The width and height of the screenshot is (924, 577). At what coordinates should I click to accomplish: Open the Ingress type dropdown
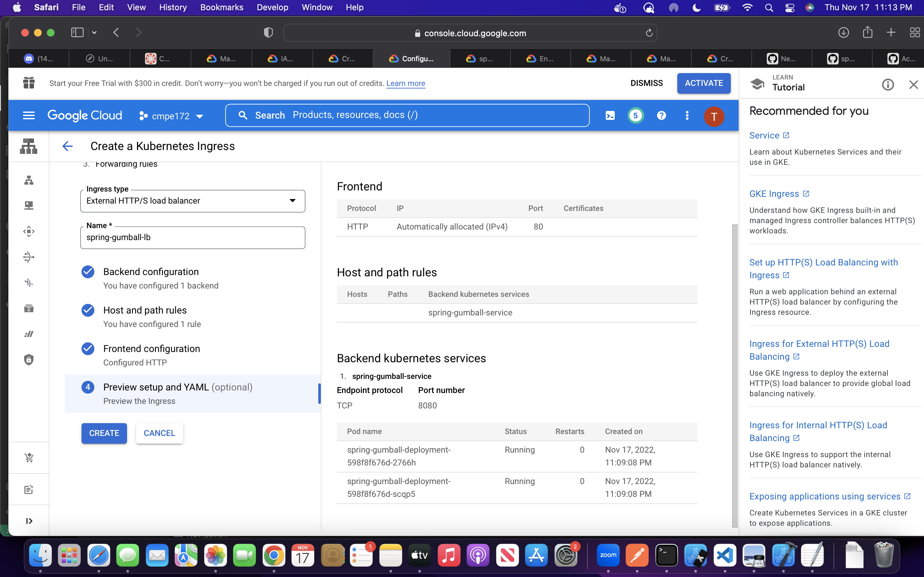193,201
